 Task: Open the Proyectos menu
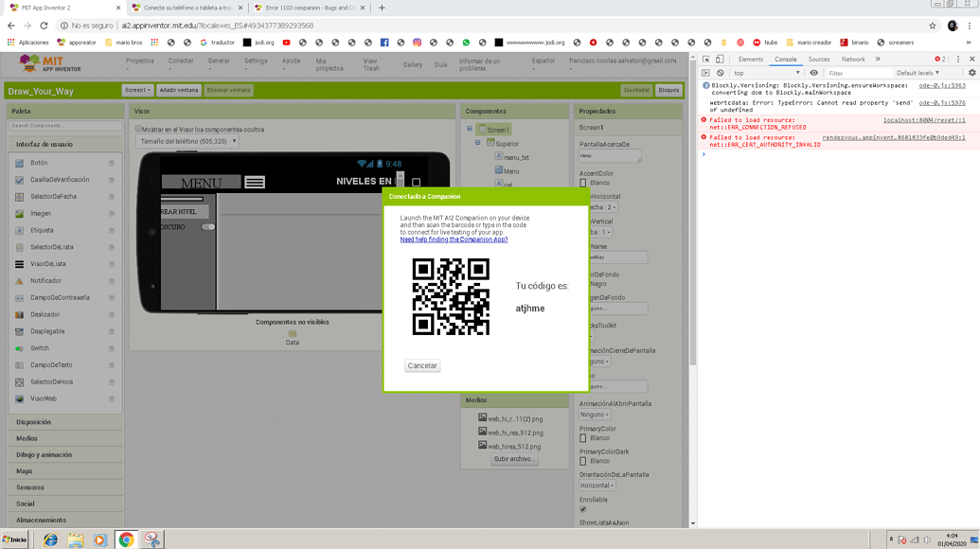(139, 62)
